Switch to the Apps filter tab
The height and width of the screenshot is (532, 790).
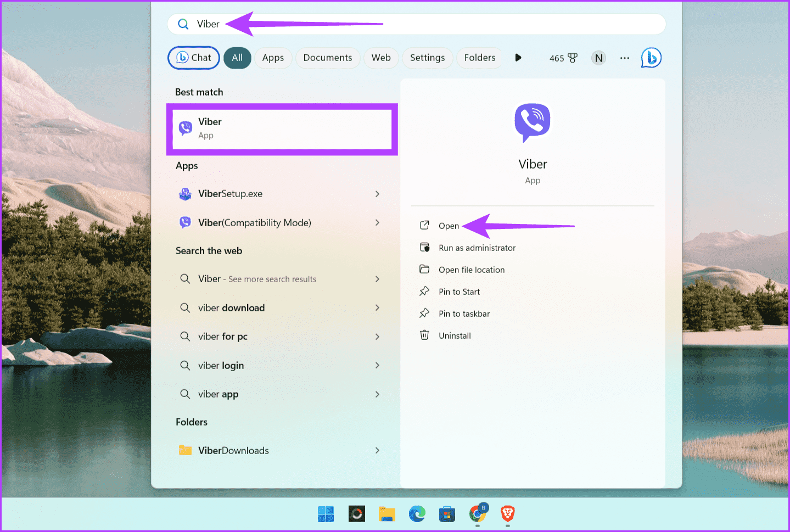coord(273,58)
